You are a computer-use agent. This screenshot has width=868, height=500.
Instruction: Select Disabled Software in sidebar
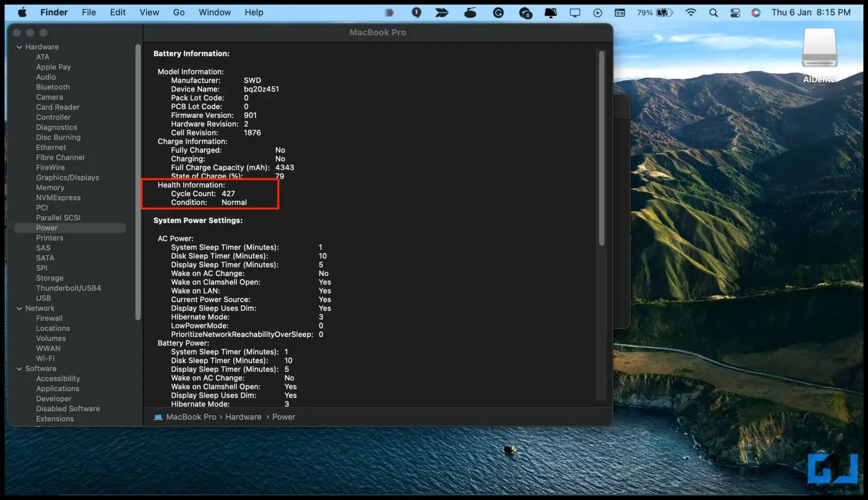click(x=68, y=409)
